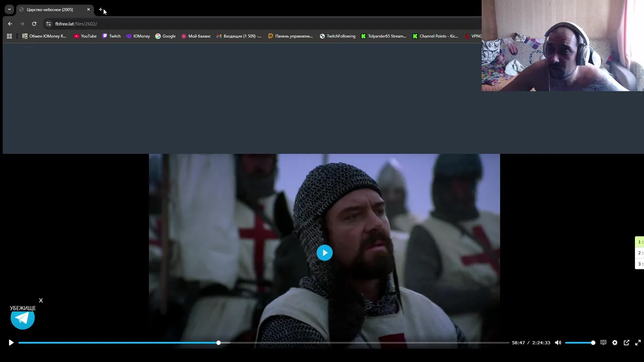This screenshot has width=644, height=362.
Task: Open the YouTube bookmark
Action: 85,36
